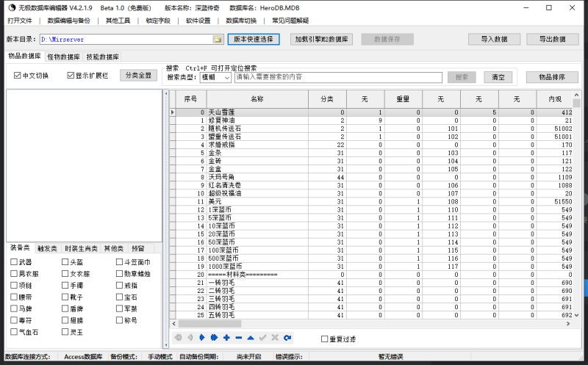Image resolution: width=588 pixels, height=365 pixels.
Task: Click the grid horizontal scrollbar thumb
Action: coord(209,323)
